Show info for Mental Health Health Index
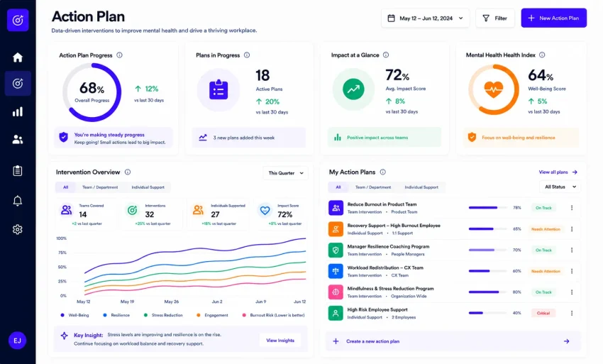603x364 pixels. 542,55
